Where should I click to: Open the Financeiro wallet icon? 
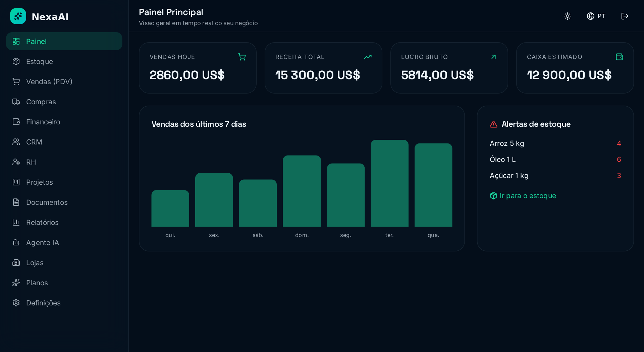(16, 122)
